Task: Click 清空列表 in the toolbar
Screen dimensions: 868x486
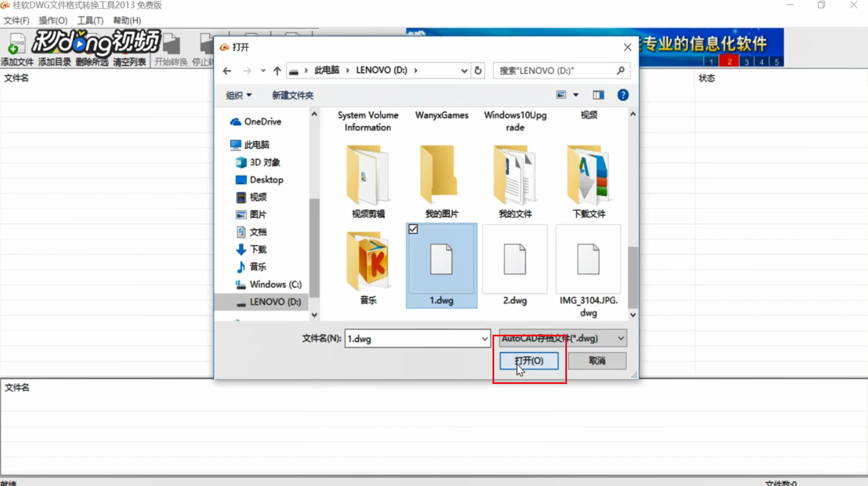Action: coord(130,62)
